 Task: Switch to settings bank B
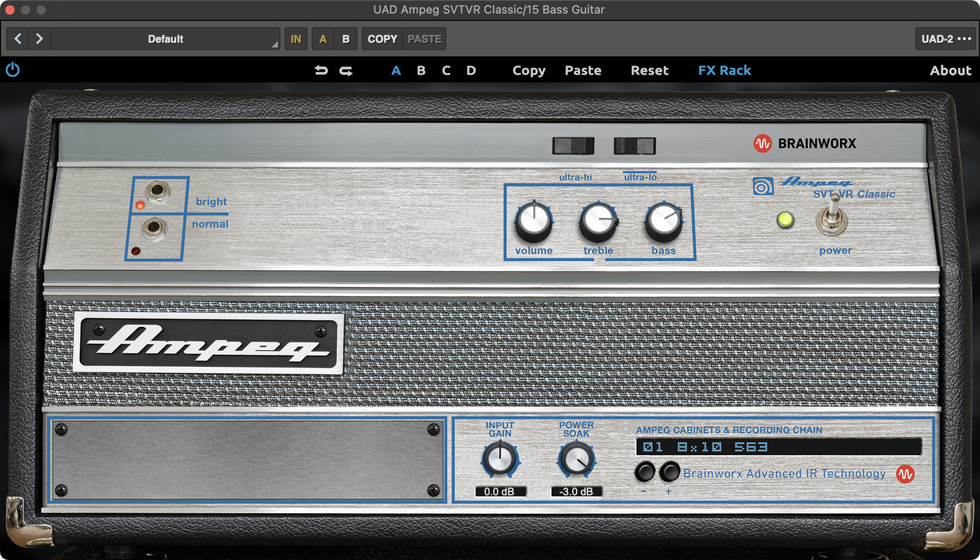tap(421, 71)
